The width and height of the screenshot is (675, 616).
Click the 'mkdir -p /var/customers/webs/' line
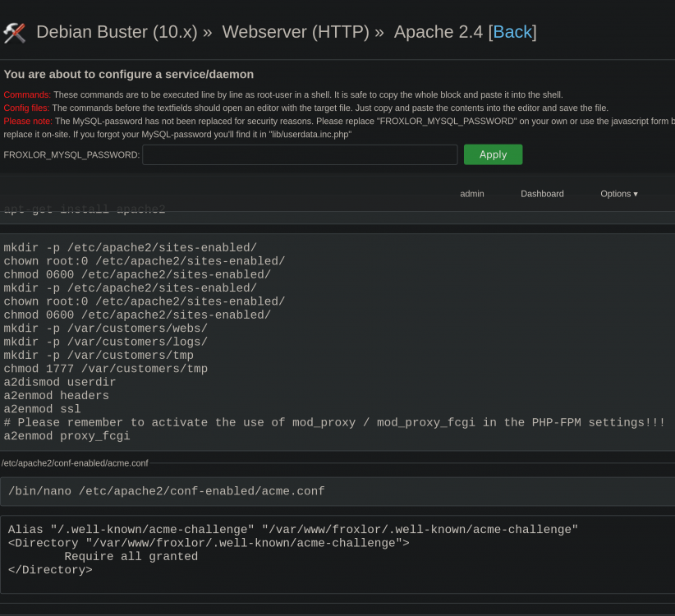click(x=105, y=329)
